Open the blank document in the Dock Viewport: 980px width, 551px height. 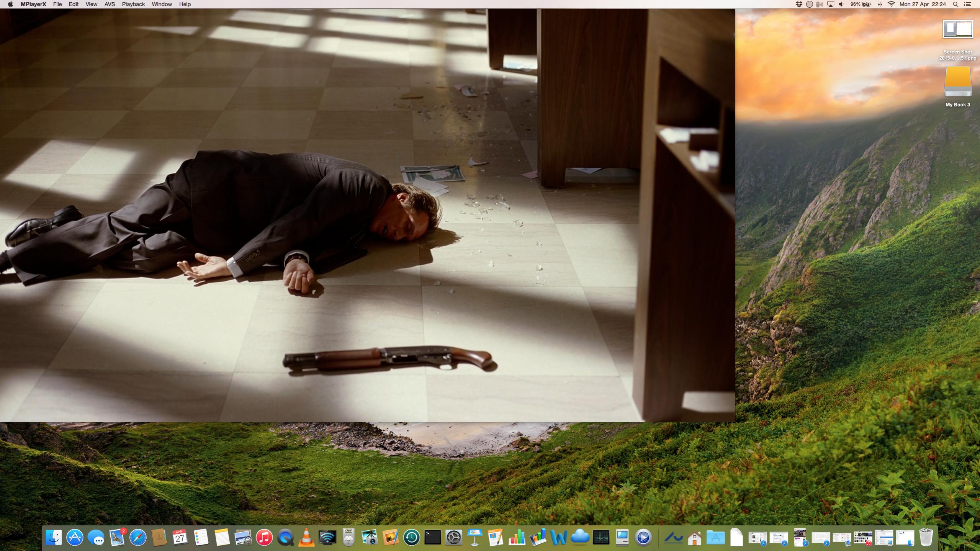coord(736,538)
